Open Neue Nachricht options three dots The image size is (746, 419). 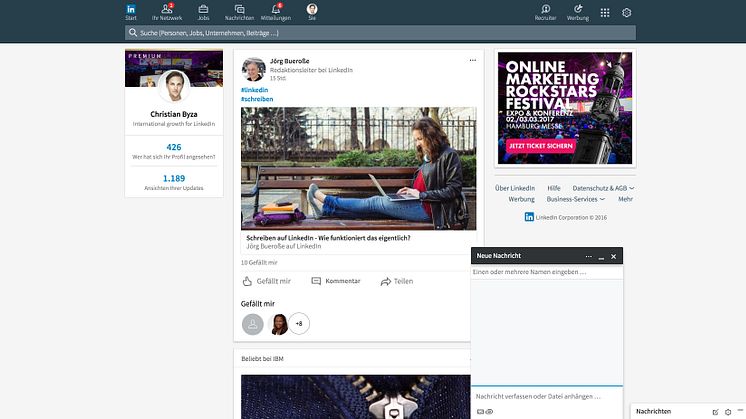(x=589, y=256)
